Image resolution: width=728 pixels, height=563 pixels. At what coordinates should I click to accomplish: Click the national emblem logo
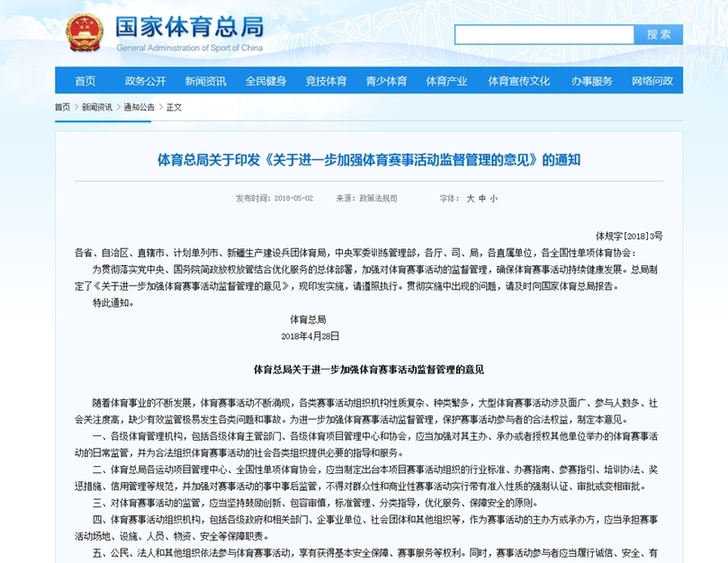85,32
